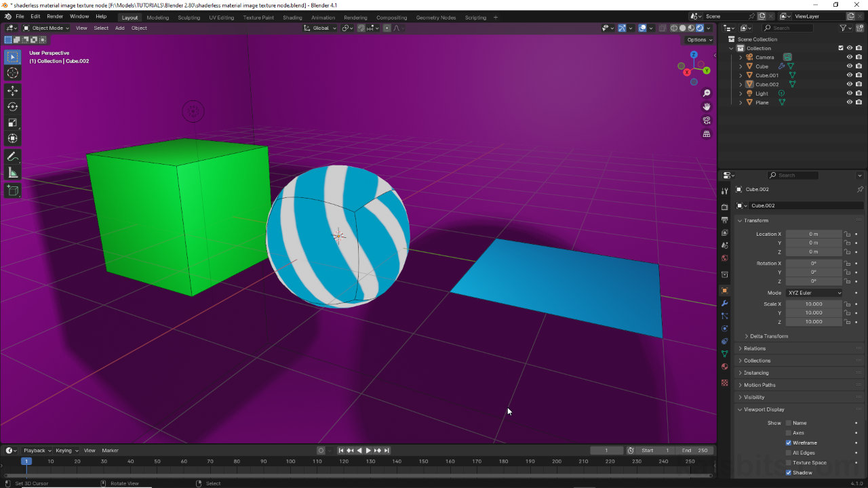Click the Z axis on navigation gizmo
Image resolution: width=868 pixels, height=488 pixels.
click(694, 54)
